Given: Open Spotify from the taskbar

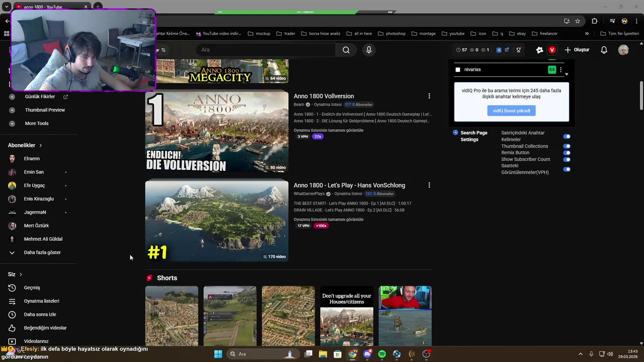Looking at the screenshot, I should tap(382, 354).
